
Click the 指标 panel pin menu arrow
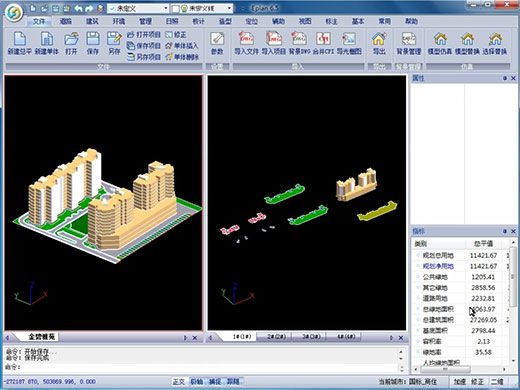coord(505,231)
